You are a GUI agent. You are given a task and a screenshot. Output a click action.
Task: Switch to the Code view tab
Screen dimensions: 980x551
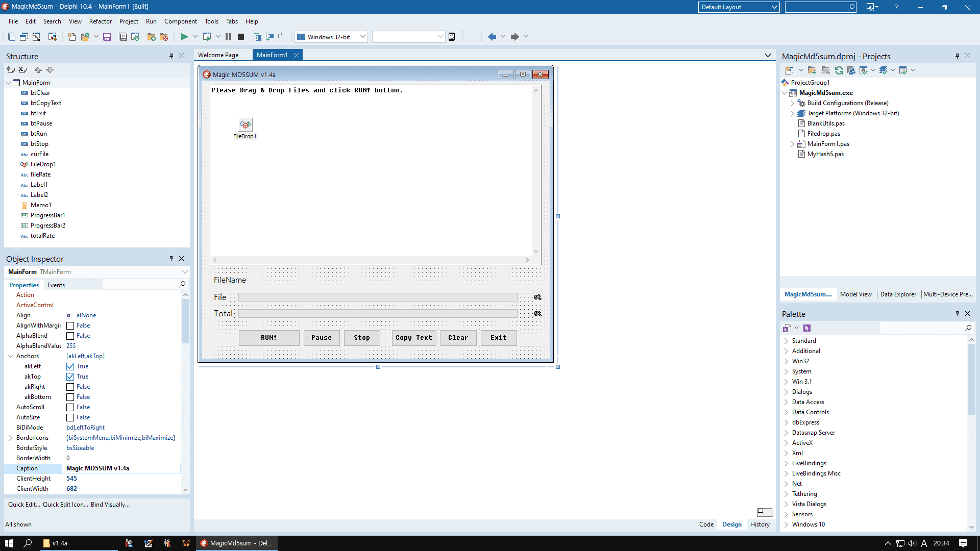(x=706, y=524)
